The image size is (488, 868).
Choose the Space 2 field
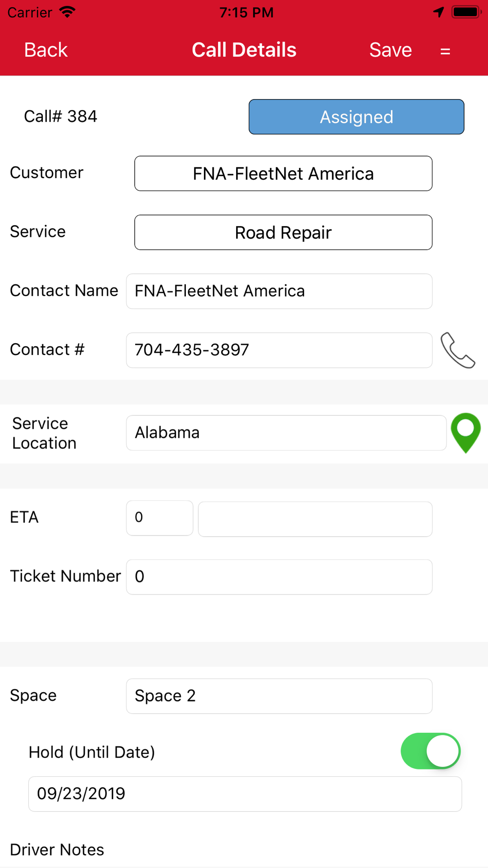pos(279,696)
